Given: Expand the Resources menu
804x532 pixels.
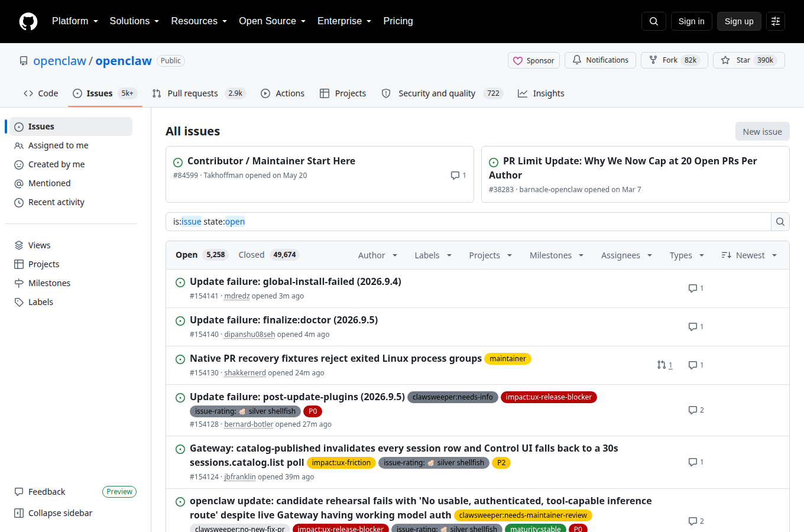Looking at the screenshot, I should click(x=199, y=21).
